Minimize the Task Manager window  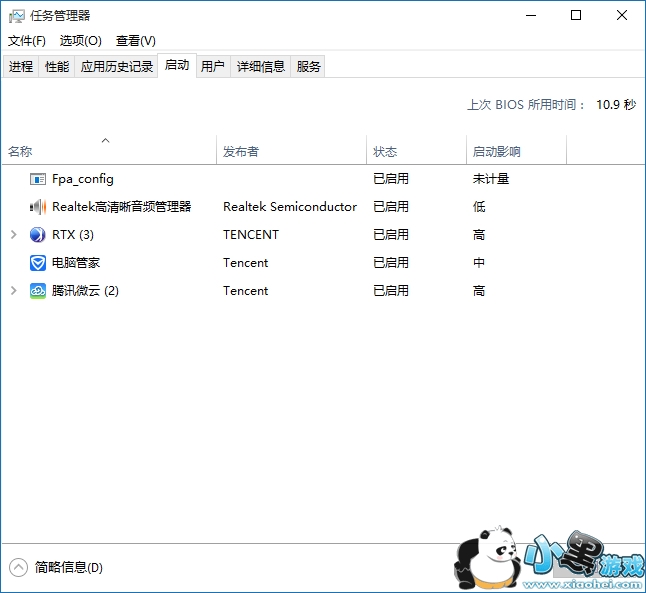(x=531, y=15)
